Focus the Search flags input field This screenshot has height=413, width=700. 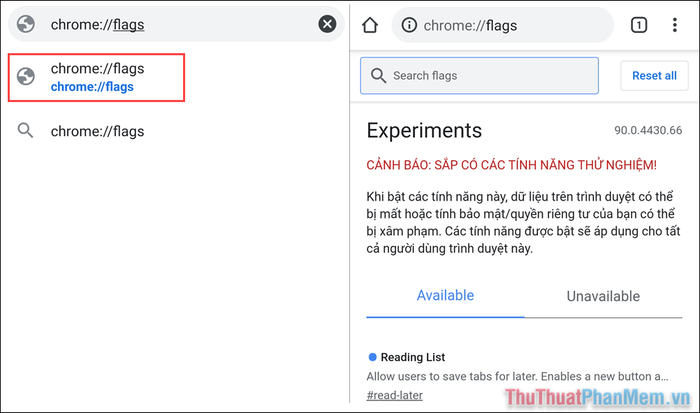(x=479, y=75)
